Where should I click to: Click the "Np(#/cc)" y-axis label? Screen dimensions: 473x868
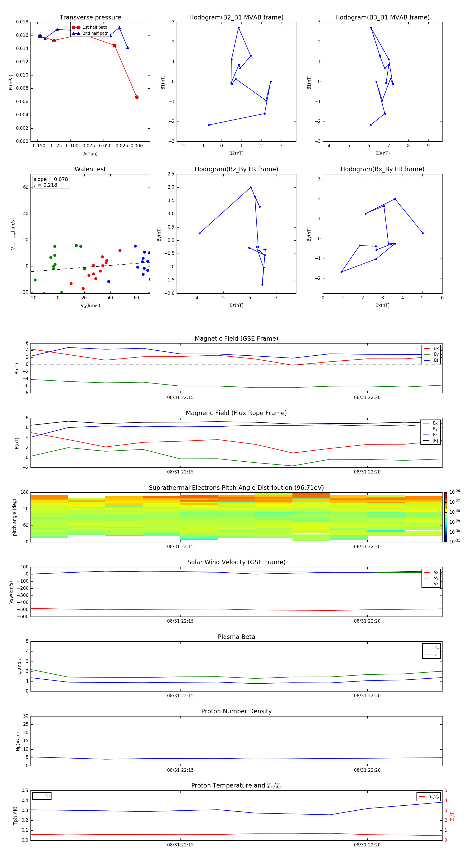[18, 741]
